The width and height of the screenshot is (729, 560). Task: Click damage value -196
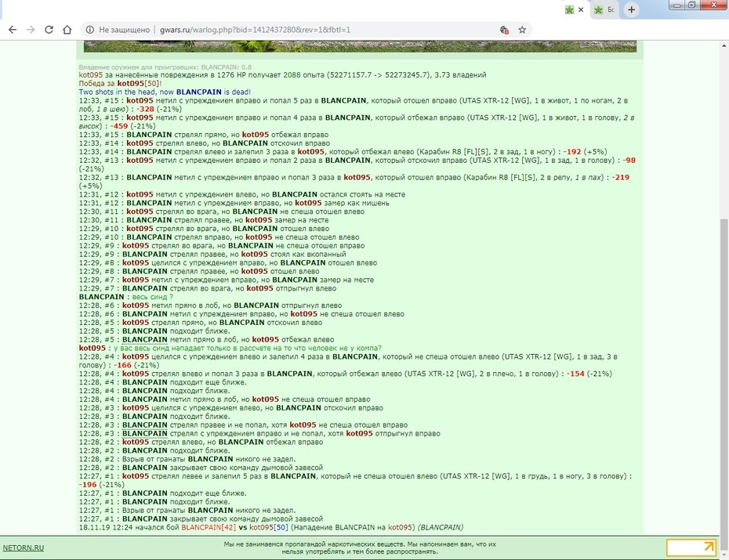coord(88,485)
